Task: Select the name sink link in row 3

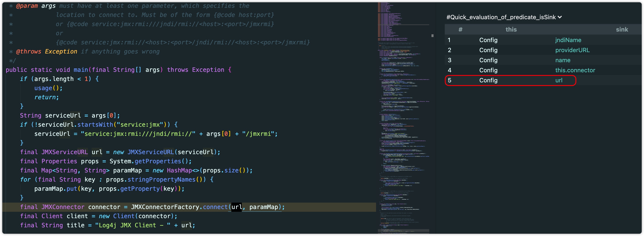Action: click(563, 60)
